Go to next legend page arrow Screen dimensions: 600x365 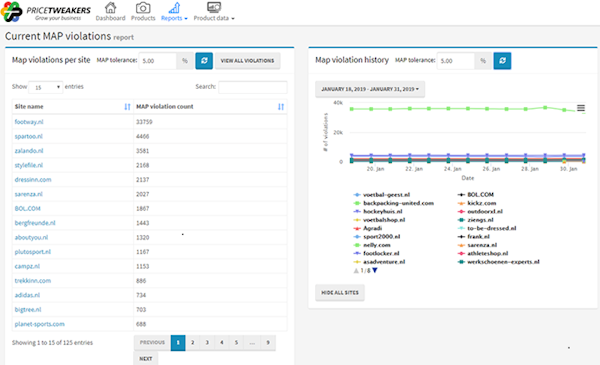point(375,270)
